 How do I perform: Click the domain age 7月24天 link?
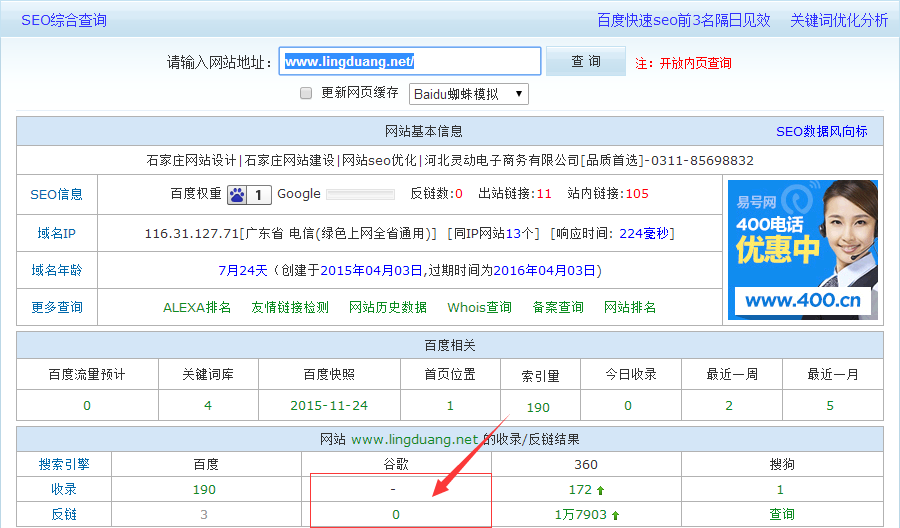tap(243, 270)
